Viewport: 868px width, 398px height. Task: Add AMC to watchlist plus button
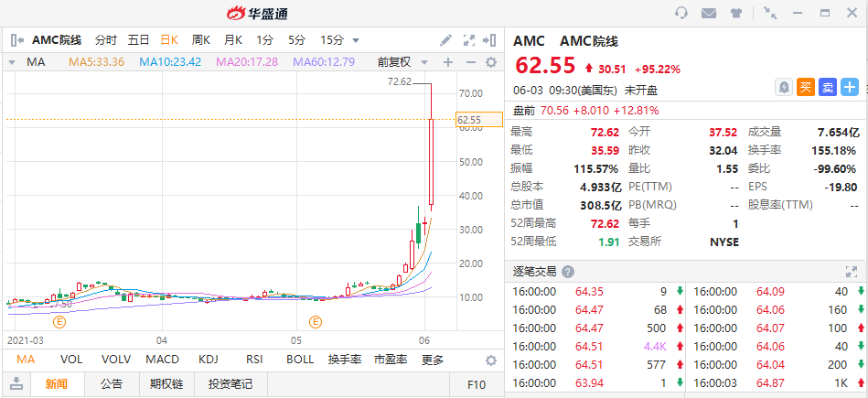tap(850, 88)
